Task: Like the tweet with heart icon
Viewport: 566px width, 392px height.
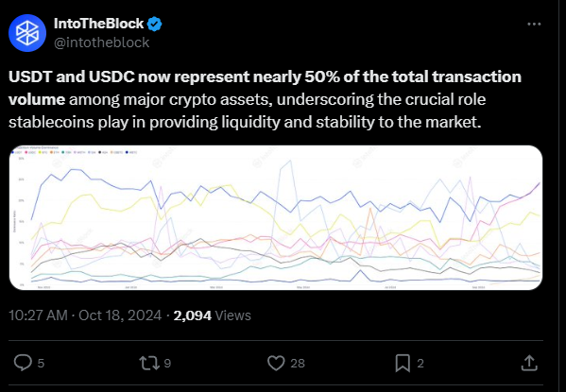Action: (x=276, y=363)
